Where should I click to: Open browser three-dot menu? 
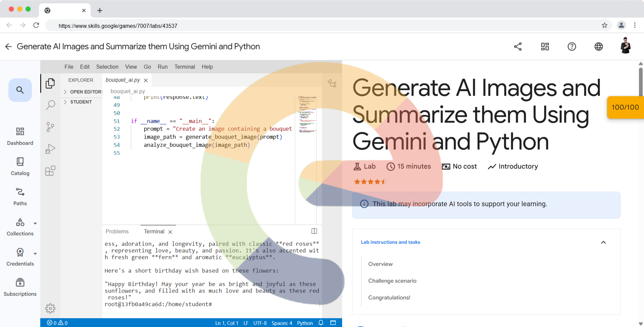[635, 25]
